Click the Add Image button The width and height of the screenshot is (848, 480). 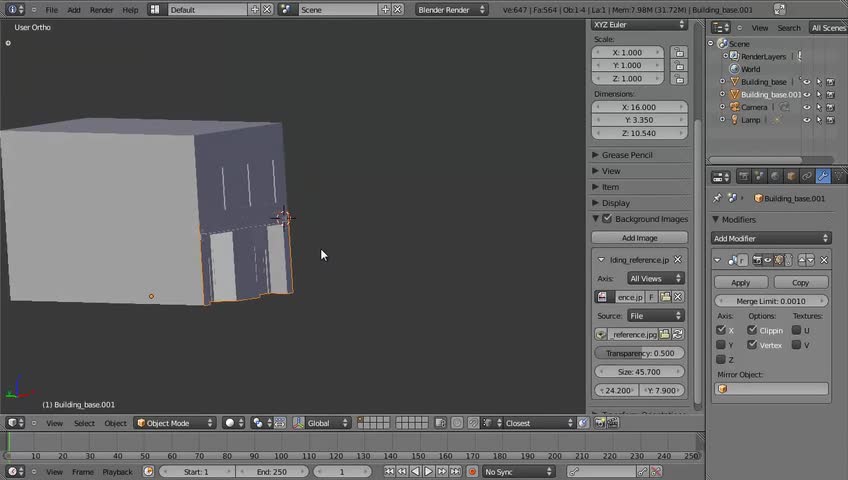(639, 238)
